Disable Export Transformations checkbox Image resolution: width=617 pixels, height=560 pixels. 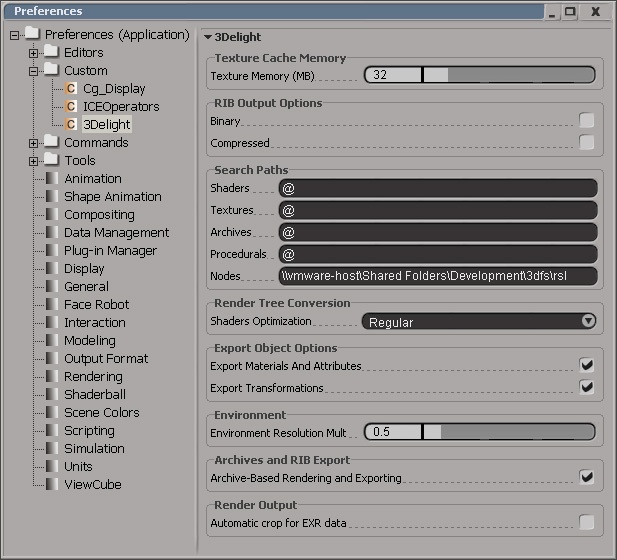pyautogui.click(x=587, y=387)
